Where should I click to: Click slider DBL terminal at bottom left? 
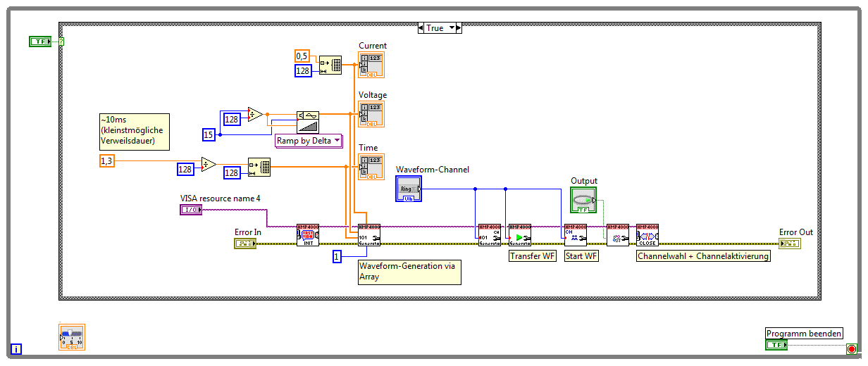coord(71,337)
